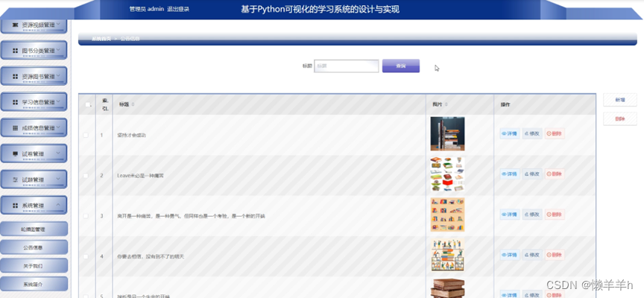
Task: Expand 试题管理 using its chevron
Action: [x=58, y=179]
